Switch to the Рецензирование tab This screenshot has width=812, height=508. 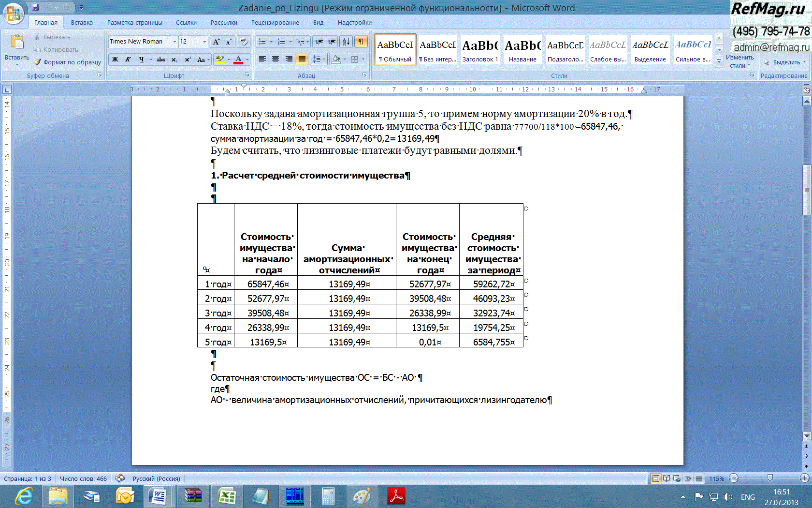coord(275,22)
